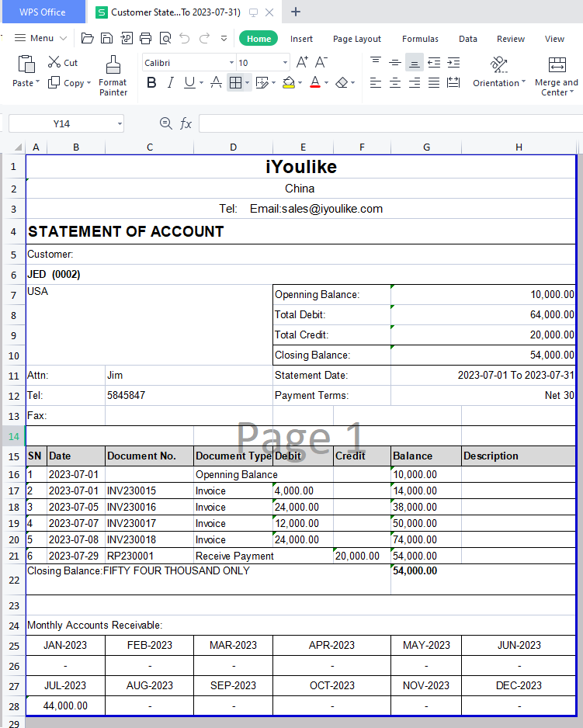Expand the Orientation dropdown
The height and width of the screenshot is (728, 583).
click(499, 83)
